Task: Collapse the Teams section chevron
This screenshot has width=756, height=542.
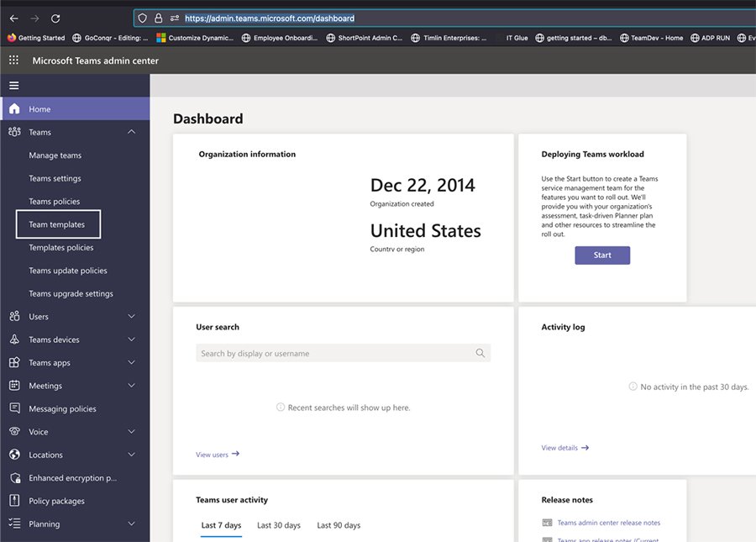Action: 131,132
